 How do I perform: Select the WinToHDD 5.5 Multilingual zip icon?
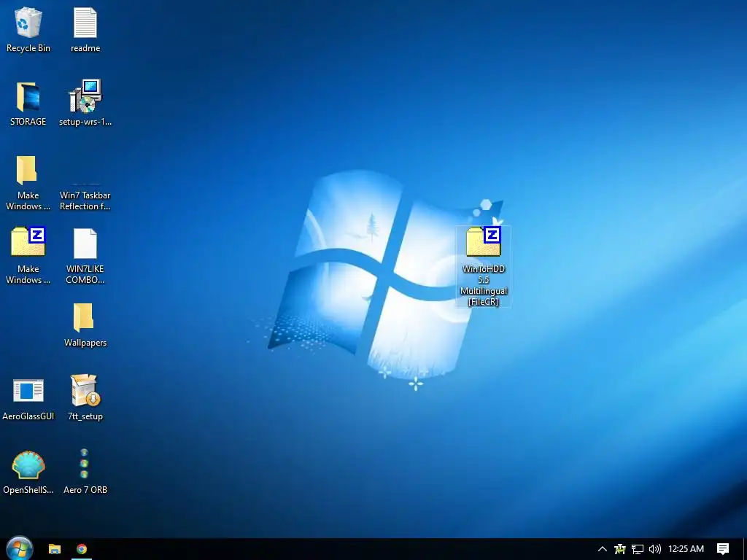pos(484,241)
